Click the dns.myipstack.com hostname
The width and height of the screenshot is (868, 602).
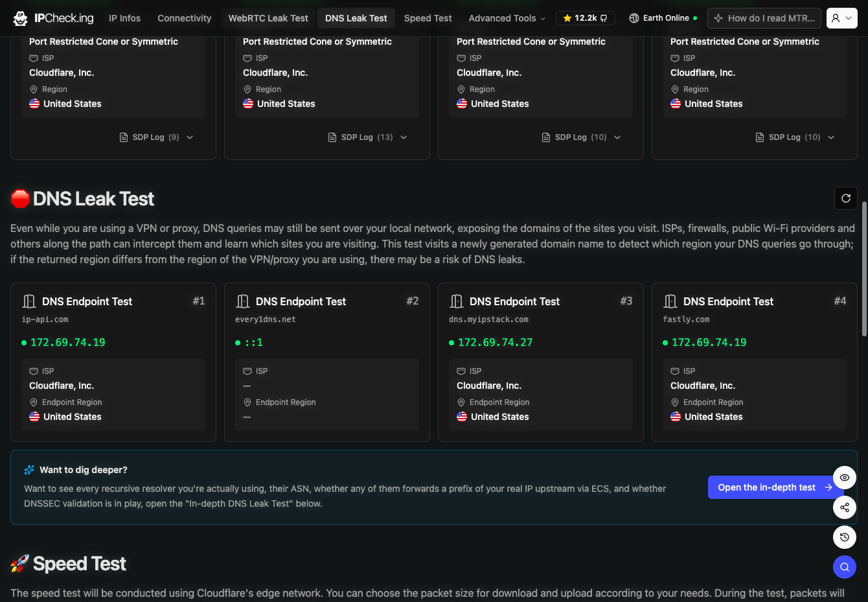pos(488,319)
